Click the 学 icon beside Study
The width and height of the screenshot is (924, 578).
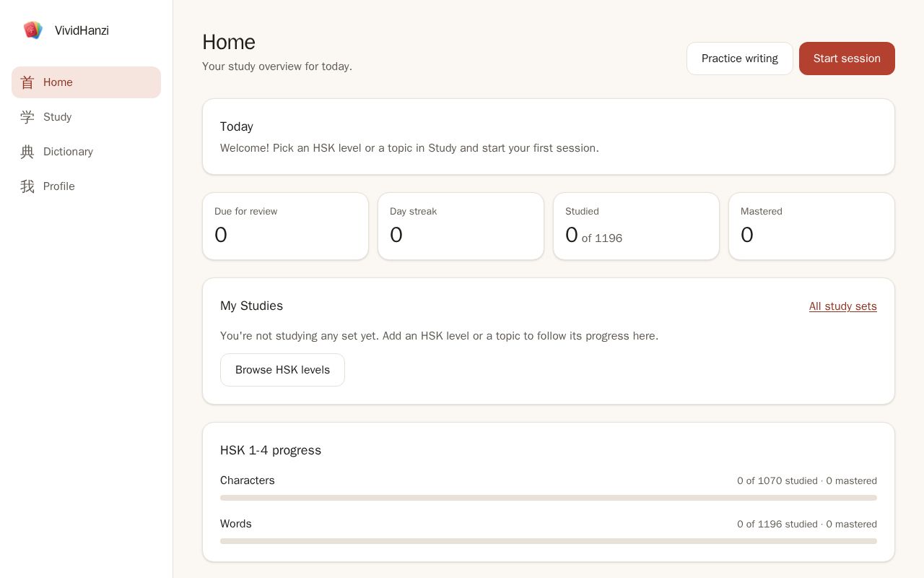click(x=27, y=117)
